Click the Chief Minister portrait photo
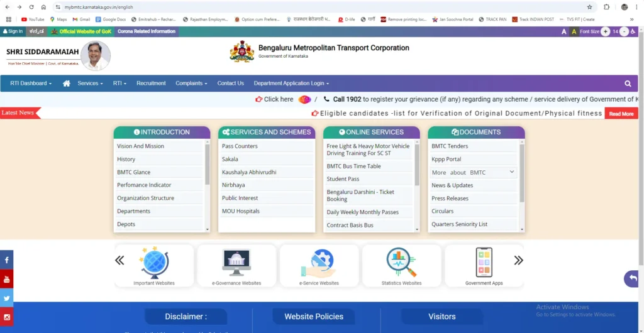This screenshot has height=333, width=644. (96, 56)
